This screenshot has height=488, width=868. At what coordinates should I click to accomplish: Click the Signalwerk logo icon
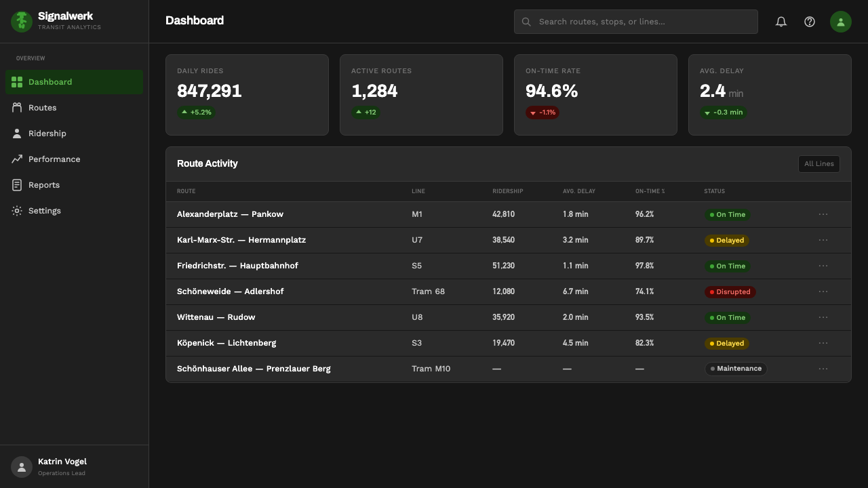click(x=22, y=22)
